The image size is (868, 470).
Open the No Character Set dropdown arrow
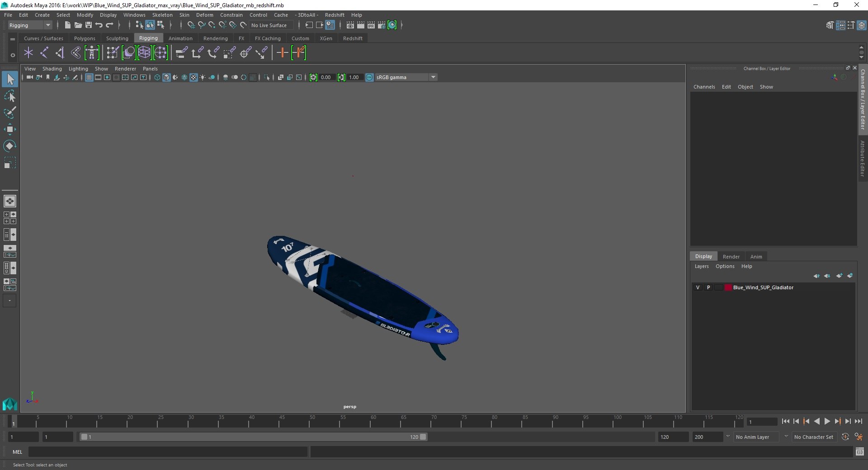[x=786, y=437]
